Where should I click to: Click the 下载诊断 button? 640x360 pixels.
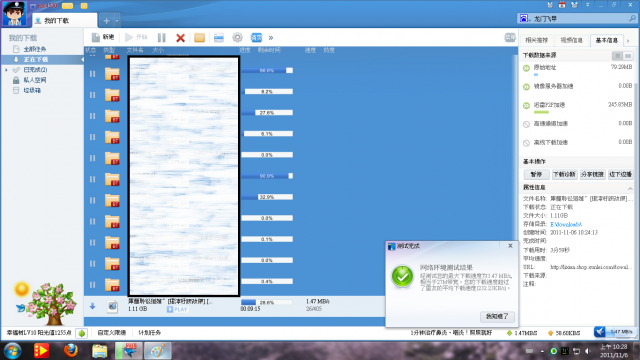pyautogui.click(x=564, y=174)
